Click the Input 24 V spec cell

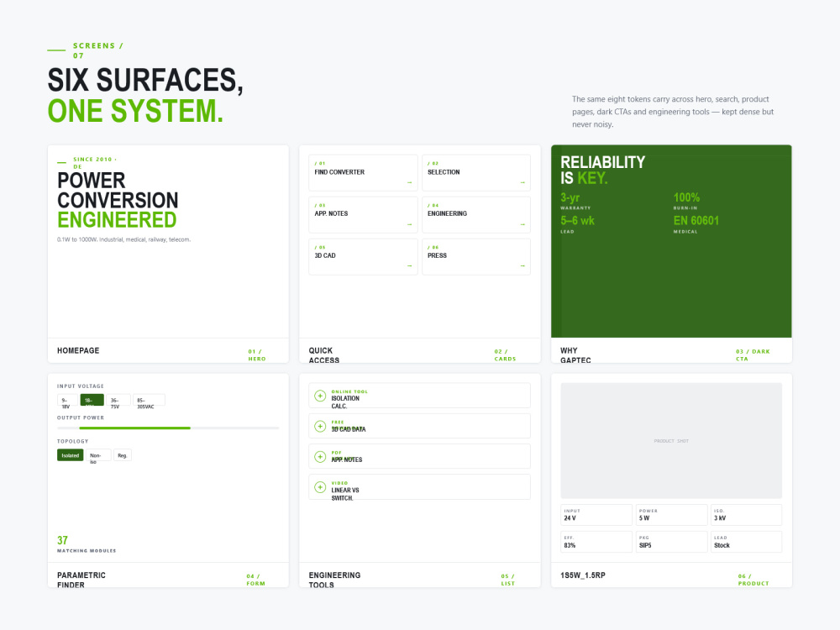[596, 515]
